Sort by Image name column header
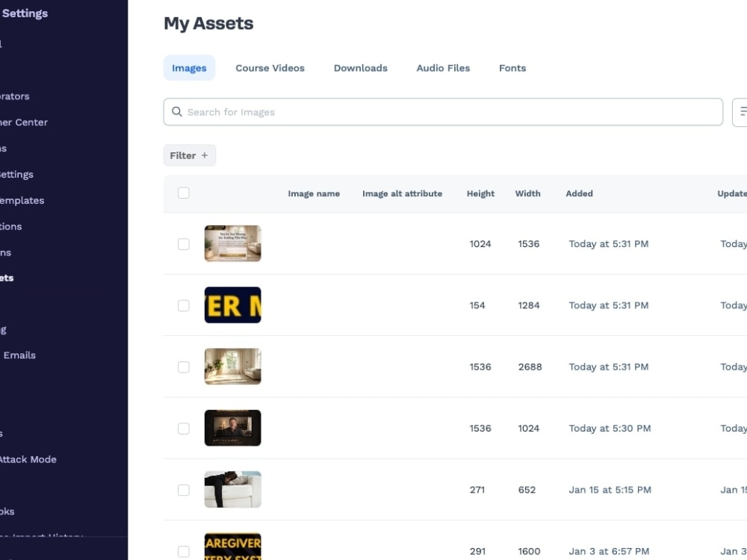 (314, 193)
